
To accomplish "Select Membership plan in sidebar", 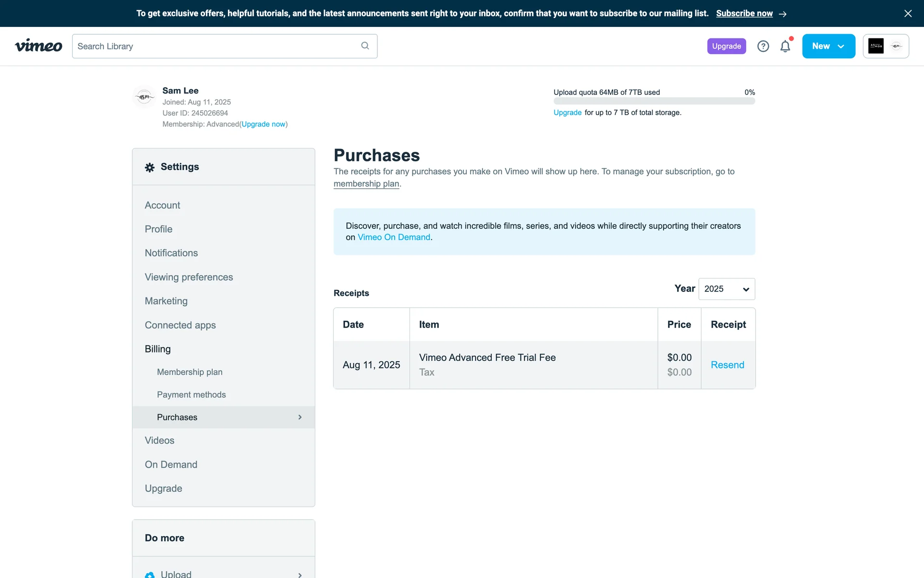I will 189,372.
